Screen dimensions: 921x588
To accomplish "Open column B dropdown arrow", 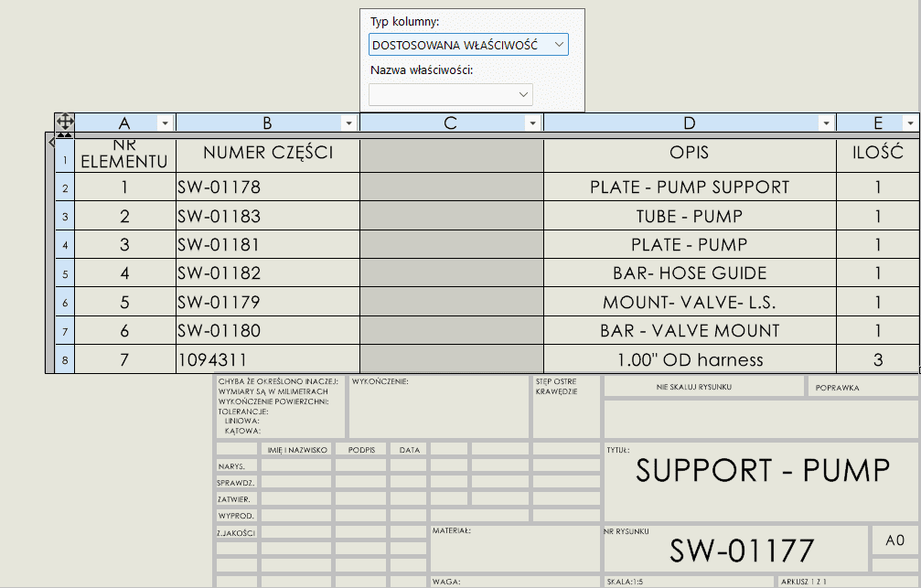I will 348,123.
